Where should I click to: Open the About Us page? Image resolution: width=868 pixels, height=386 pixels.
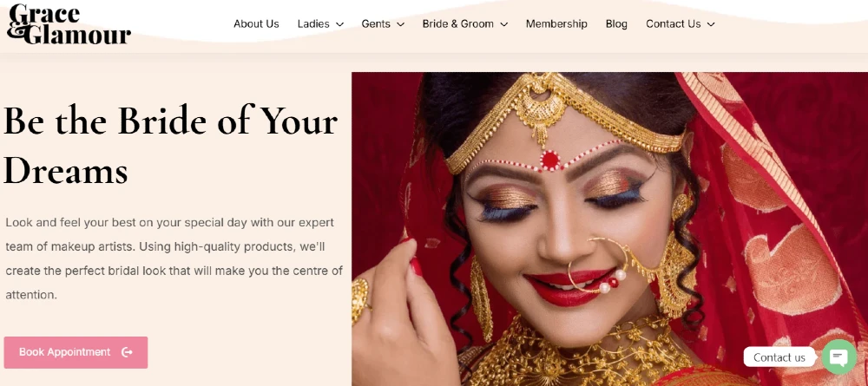[256, 23]
